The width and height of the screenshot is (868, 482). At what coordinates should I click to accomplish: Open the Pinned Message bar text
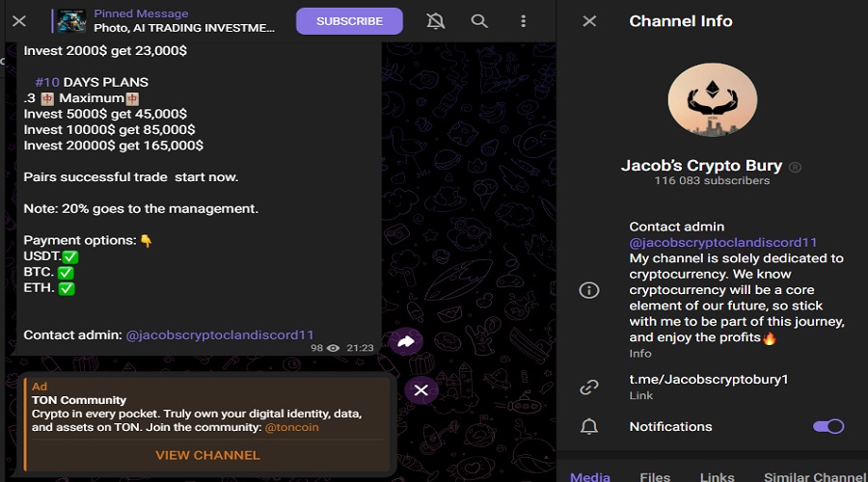184,21
